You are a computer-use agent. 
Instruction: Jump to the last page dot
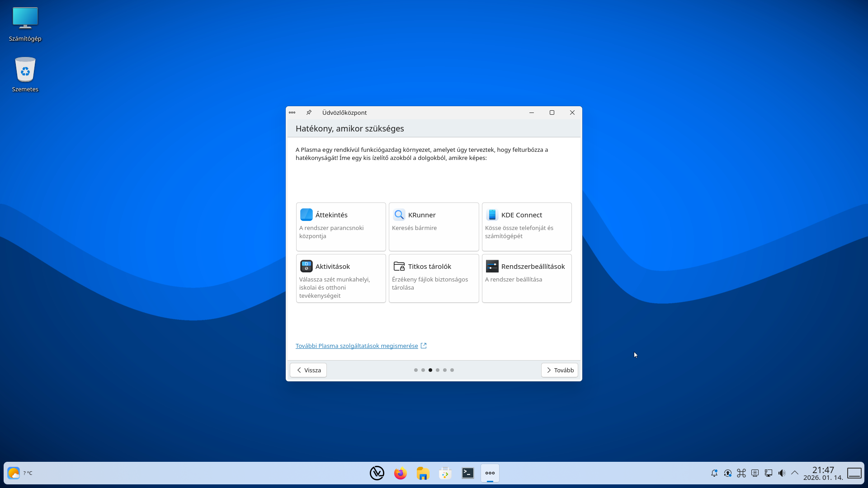452,370
